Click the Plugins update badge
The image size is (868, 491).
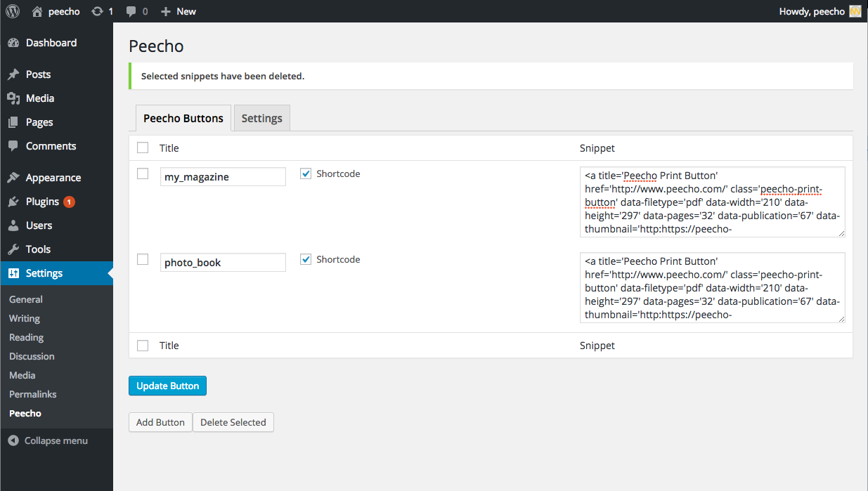coord(69,202)
